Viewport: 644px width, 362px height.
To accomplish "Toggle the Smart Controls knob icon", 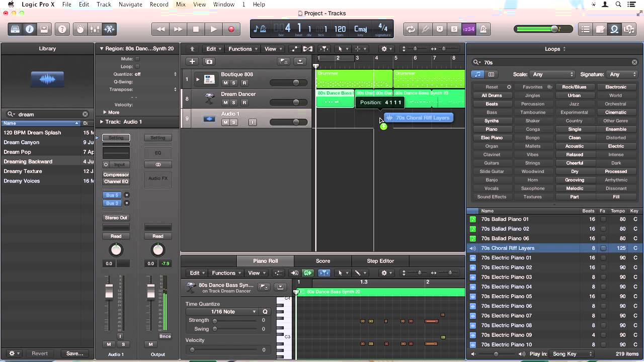I will tap(80, 29).
